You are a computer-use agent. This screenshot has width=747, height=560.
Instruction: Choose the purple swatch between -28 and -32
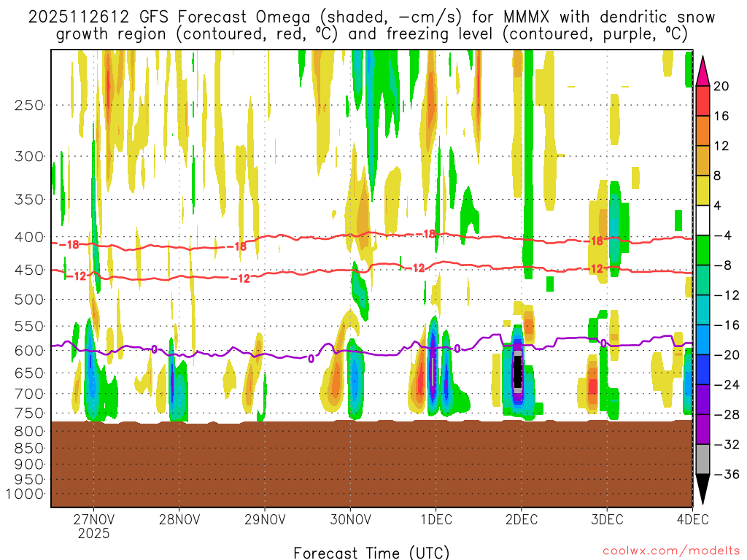tap(703, 429)
